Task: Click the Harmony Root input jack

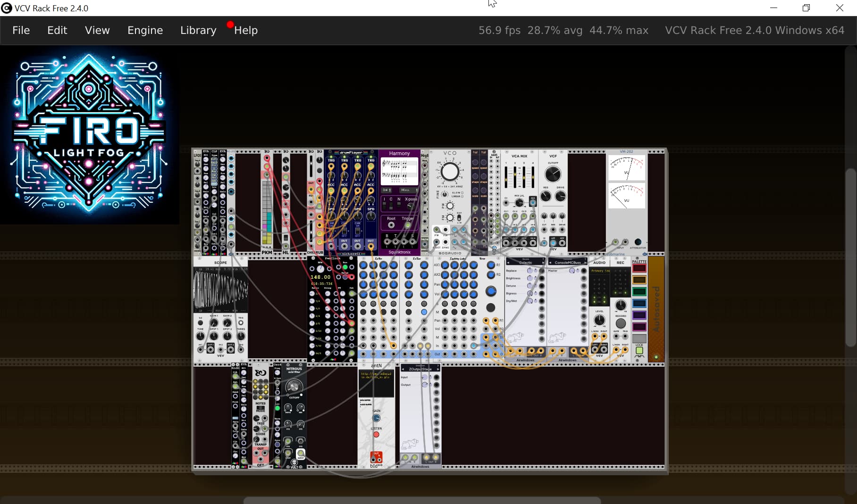Action: coord(391,225)
